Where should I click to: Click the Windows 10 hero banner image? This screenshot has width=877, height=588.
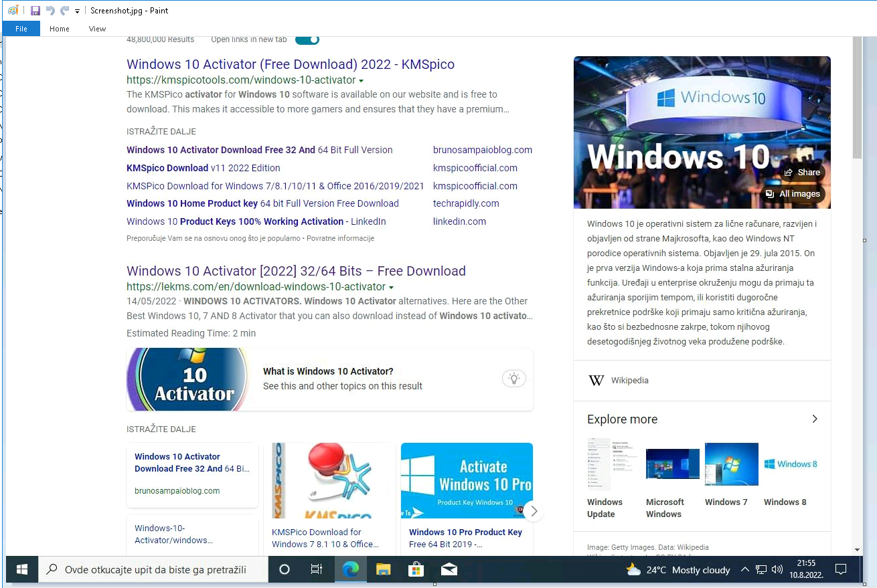[x=702, y=132]
